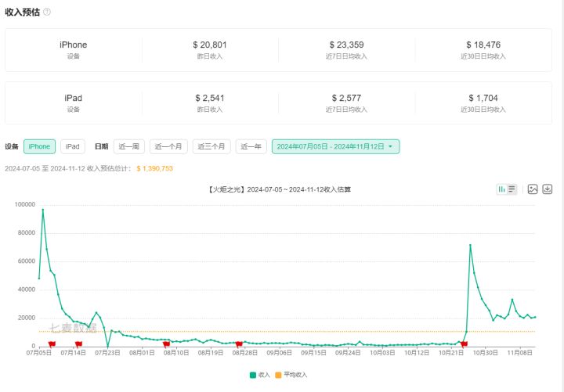Select the iPhone device filter
Image resolution: width=564 pixels, height=392 pixels.
point(40,146)
